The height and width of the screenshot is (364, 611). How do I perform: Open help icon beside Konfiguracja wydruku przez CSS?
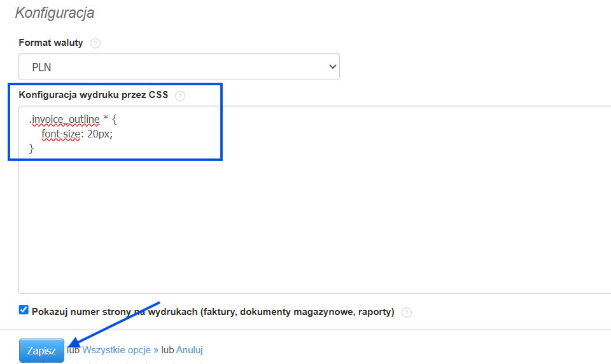(180, 96)
